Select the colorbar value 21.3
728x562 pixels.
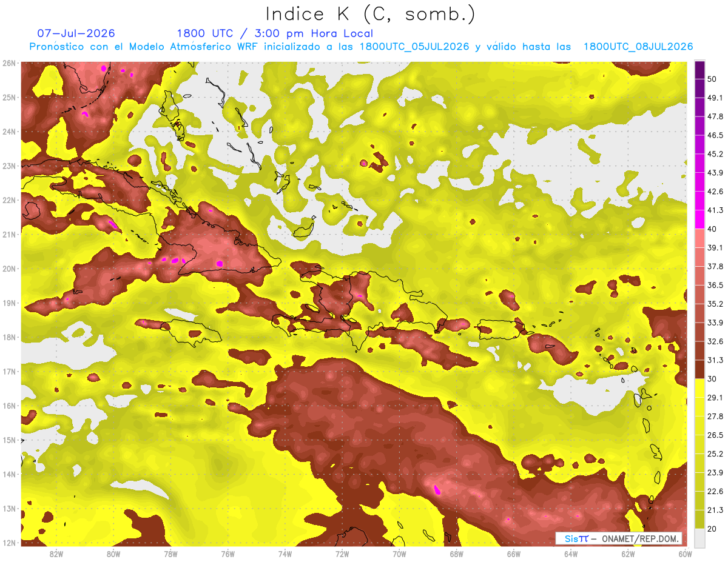point(715,510)
